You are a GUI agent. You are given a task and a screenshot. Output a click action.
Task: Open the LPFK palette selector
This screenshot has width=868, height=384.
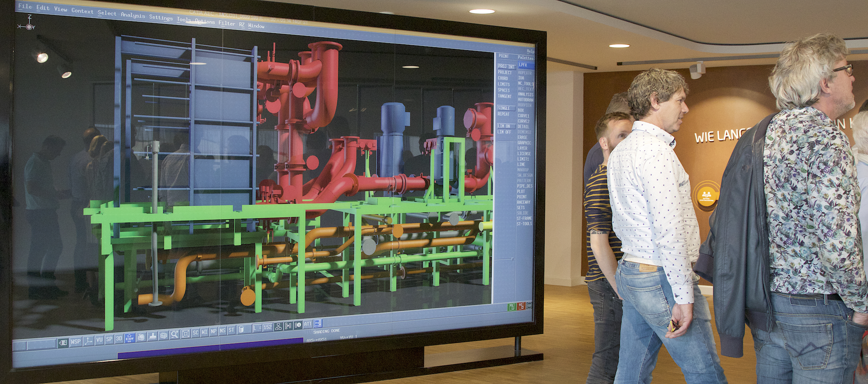[526, 65]
